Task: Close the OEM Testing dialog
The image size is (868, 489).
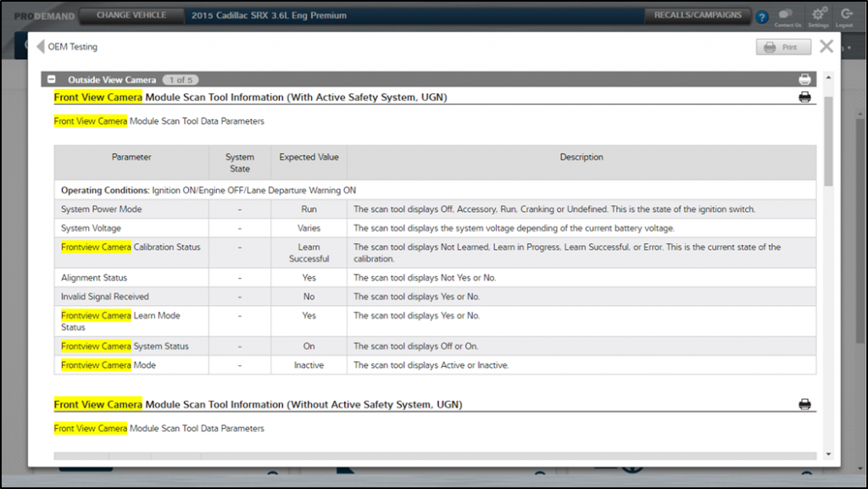Action: (x=826, y=47)
